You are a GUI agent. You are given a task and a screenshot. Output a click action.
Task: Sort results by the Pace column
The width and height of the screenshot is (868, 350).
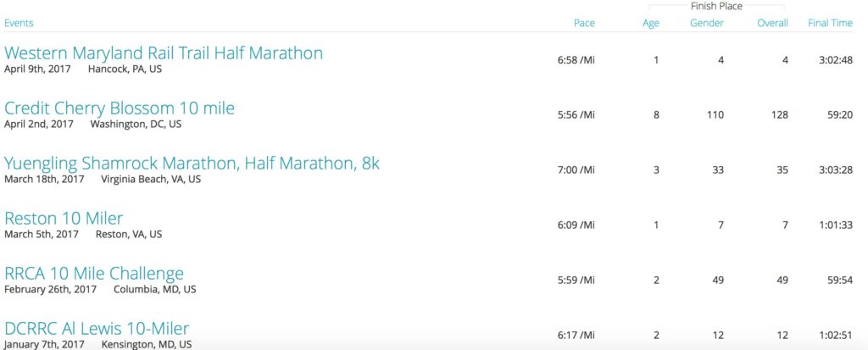[584, 23]
